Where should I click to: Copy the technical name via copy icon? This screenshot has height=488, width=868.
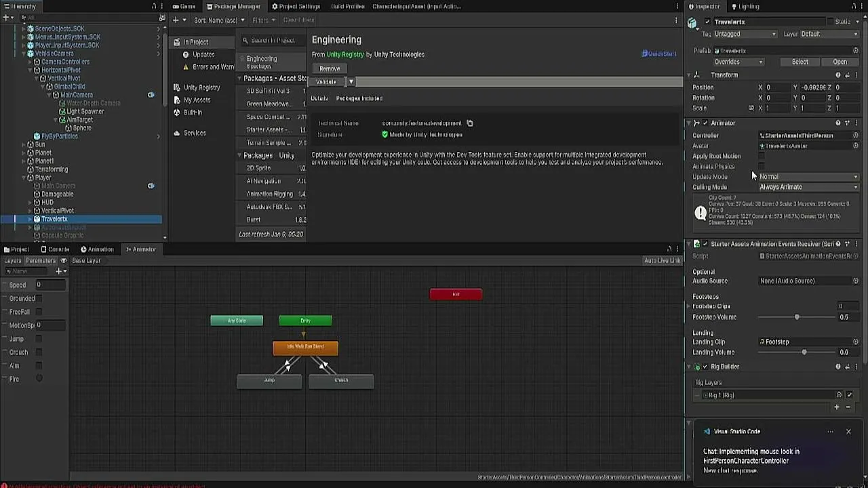(469, 123)
